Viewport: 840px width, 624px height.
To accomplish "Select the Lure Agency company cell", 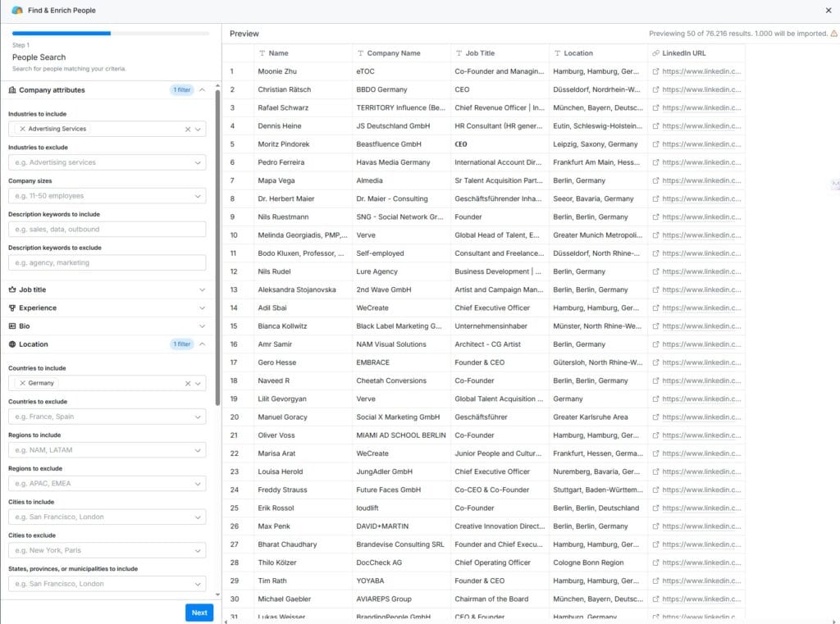I will [402, 271].
